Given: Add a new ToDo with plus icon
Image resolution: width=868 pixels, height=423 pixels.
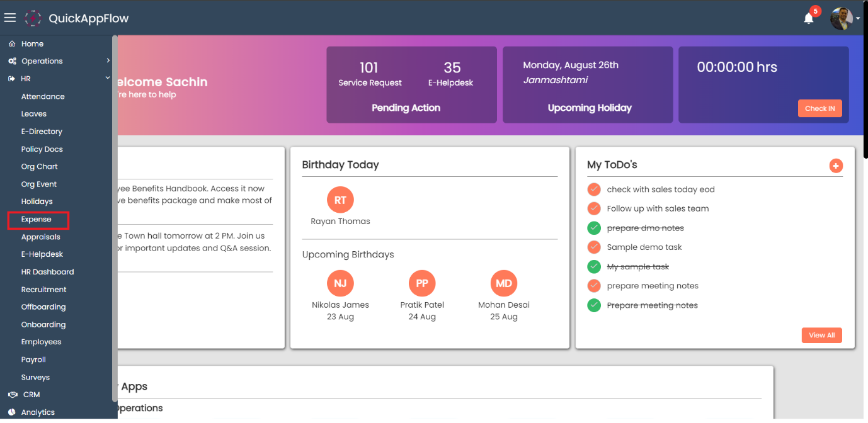Looking at the screenshot, I should click(x=836, y=166).
